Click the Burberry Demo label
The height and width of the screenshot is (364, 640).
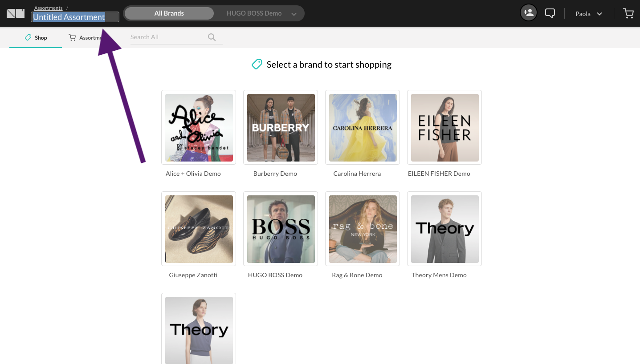pyautogui.click(x=275, y=174)
